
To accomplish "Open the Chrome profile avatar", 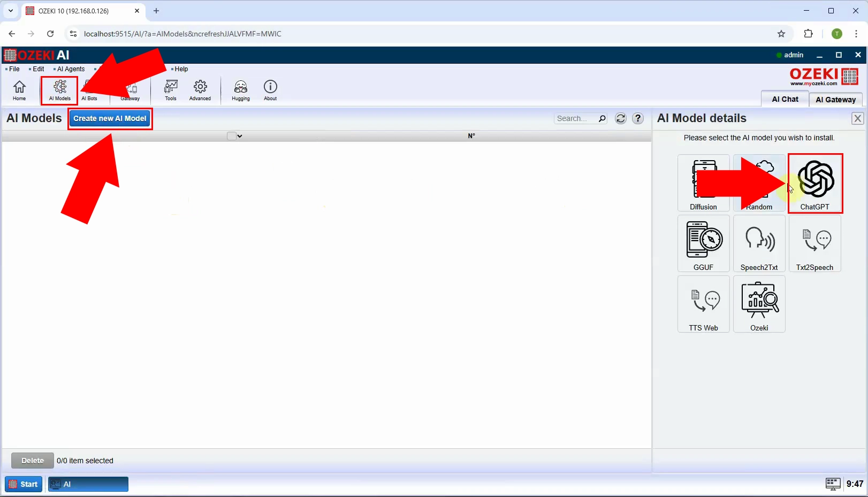I will [x=837, y=34].
